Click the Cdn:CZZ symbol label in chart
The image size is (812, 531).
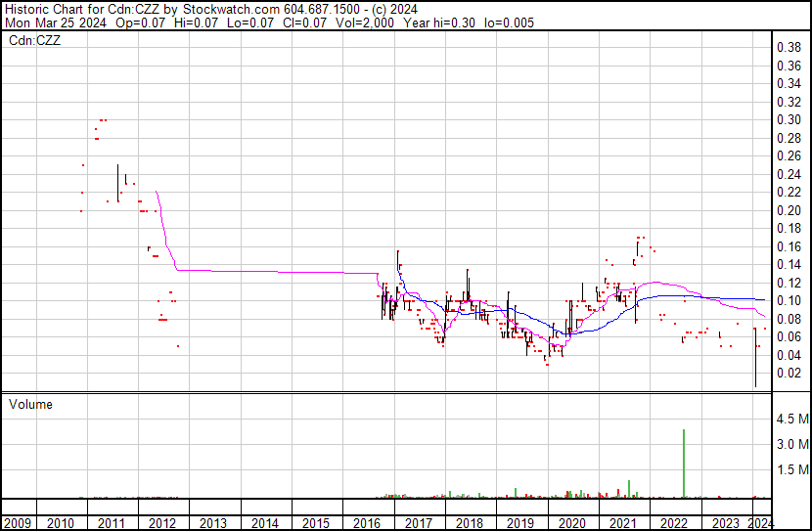[35, 41]
